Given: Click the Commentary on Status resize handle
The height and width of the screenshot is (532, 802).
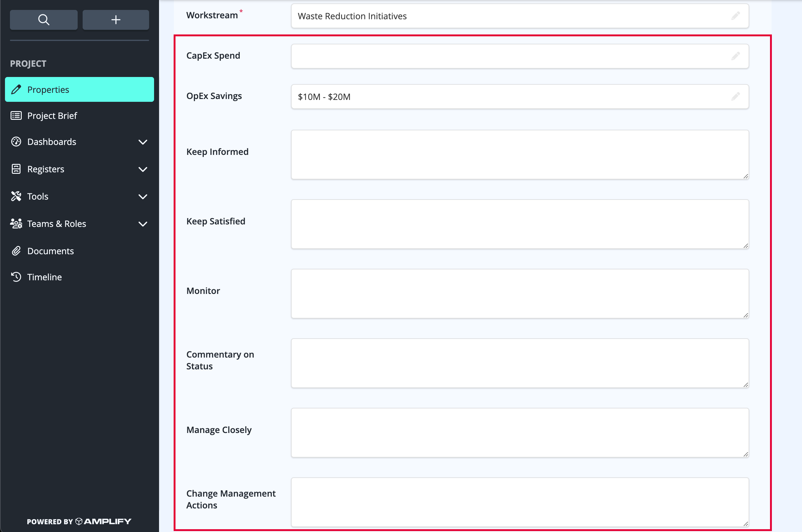Looking at the screenshot, I should point(746,385).
